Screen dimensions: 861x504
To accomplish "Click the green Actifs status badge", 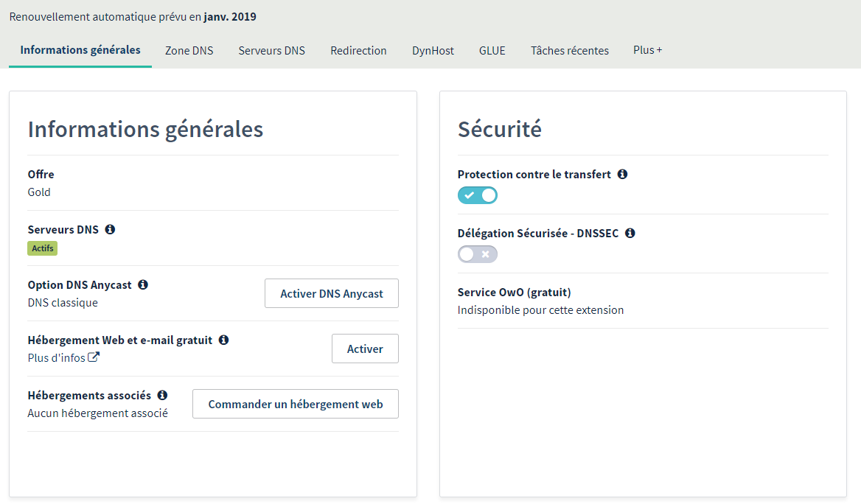I will tap(42, 248).
